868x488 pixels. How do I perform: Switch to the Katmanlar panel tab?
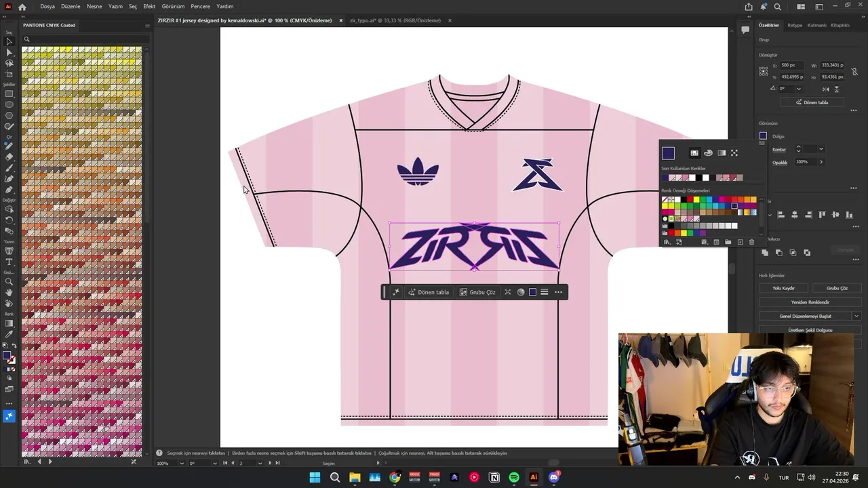816,25
